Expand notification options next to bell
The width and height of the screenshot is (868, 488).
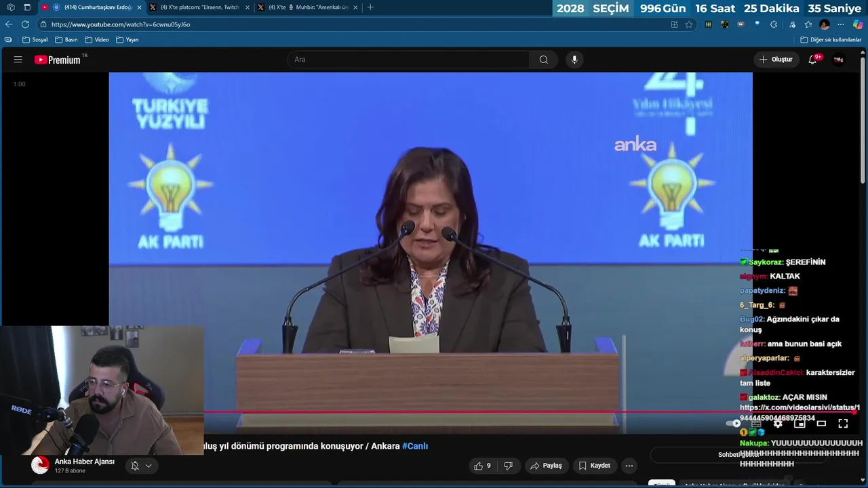pyautogui.click(x=148, y=466)
